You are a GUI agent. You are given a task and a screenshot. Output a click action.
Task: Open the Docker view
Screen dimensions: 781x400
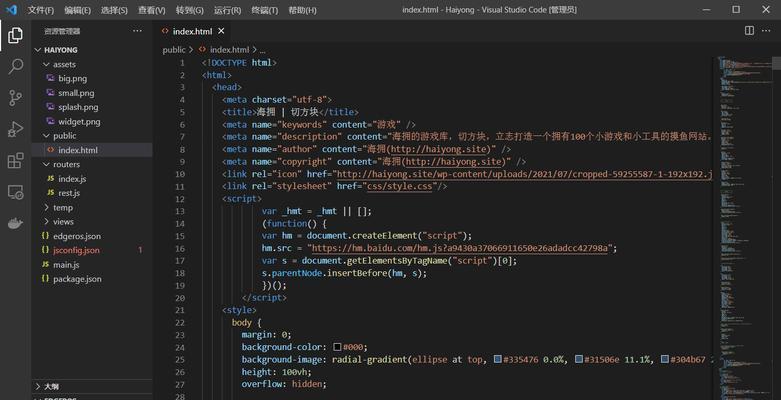15,223
